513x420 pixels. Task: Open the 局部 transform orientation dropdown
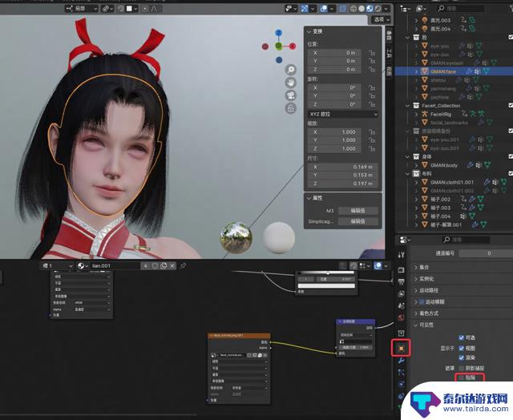[x=82, y=9]
